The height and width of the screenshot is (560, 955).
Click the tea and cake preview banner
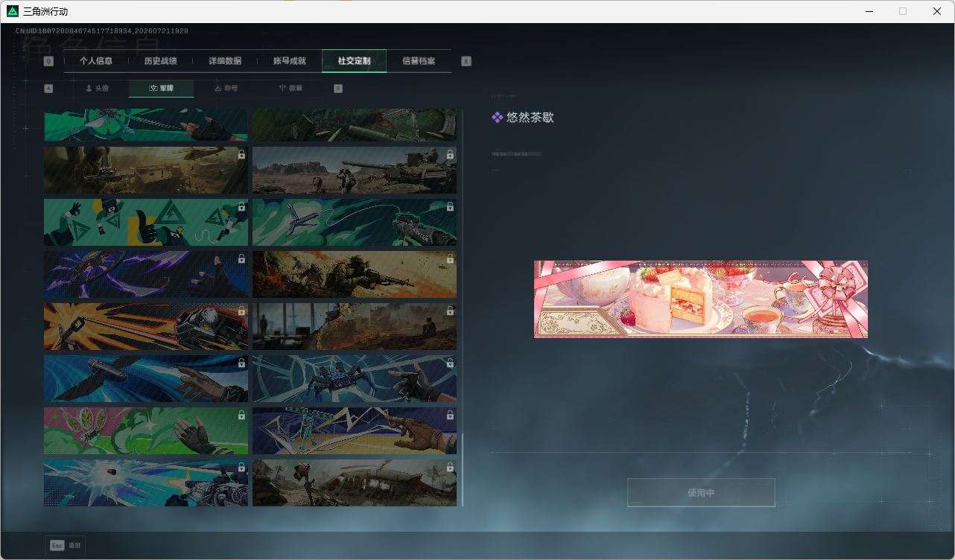[x=701, y=299]
